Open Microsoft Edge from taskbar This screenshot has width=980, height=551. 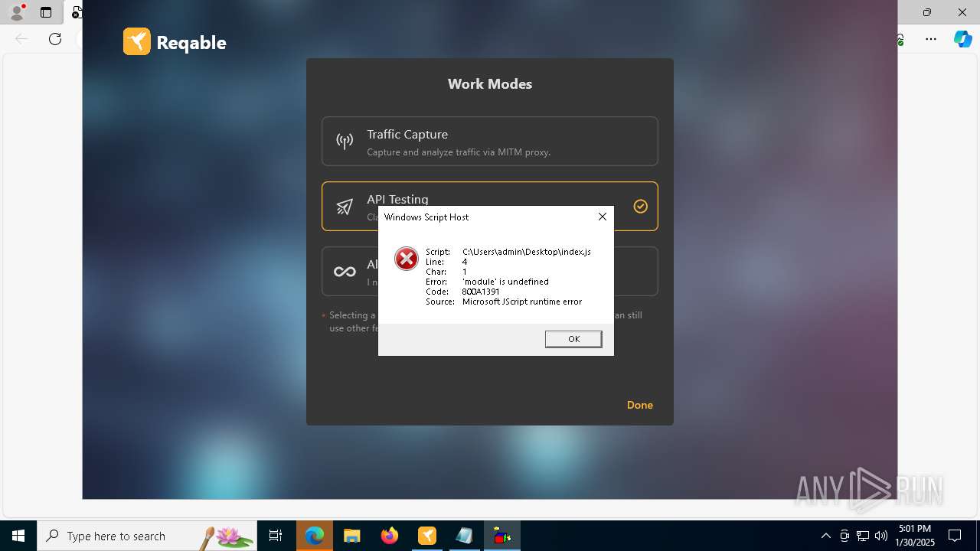(315, 536)
